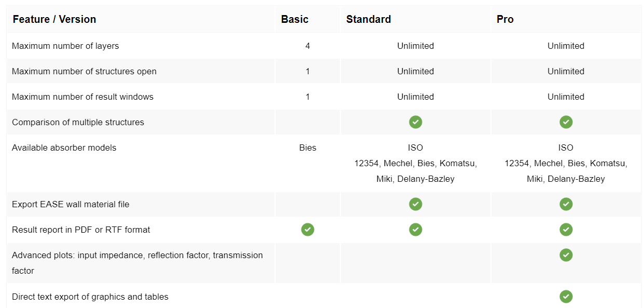Click Basic checkmark for Result report in PDF
This screenshot has width=644, height=308.
click(308, 230)
